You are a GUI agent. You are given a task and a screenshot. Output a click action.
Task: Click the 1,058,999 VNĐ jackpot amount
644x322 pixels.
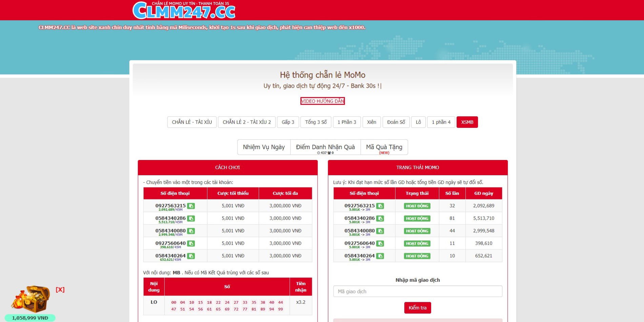tap(30, 318)
